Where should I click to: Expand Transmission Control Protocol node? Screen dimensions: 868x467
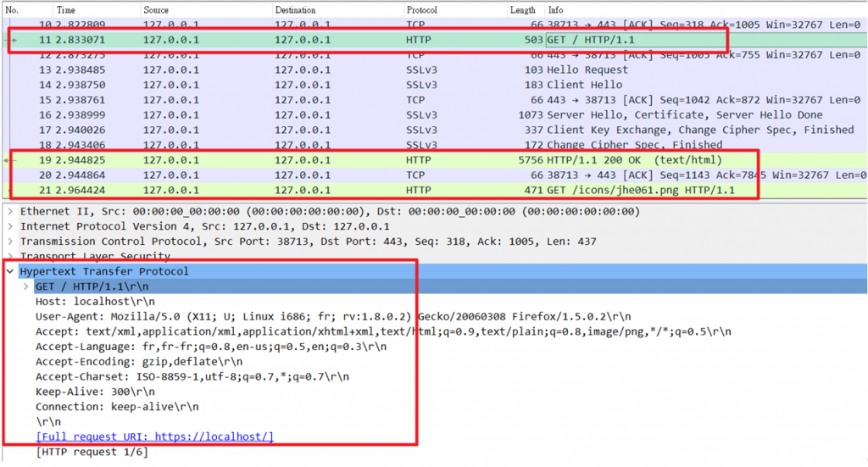[10, 242]
